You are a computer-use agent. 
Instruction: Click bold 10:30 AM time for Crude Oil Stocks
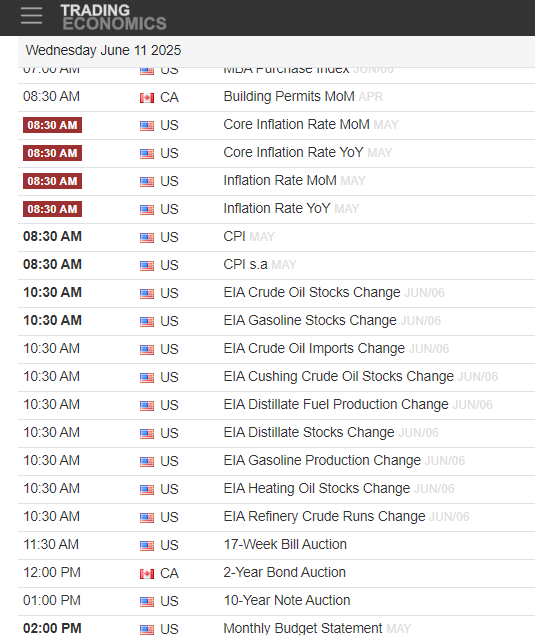coord(52,292)
